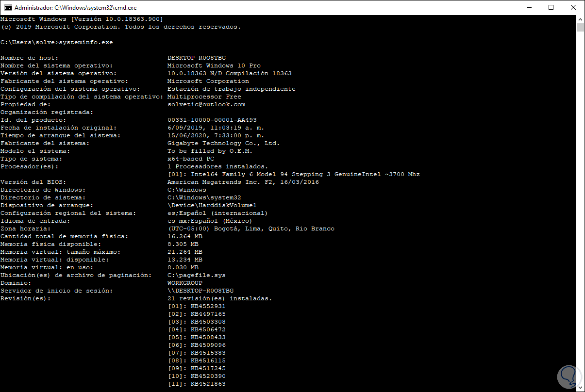
Task: Click C:\pagefile.sys value
Action: tap(197, 275)
